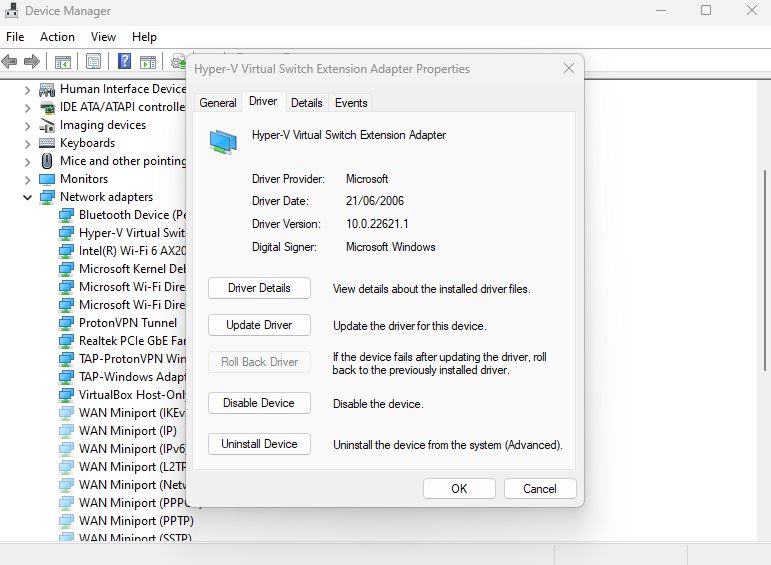Toggle the Show/Hide Console Tree toolbar icon
This screenshot has width=771, height=565.
(x=62, y=62)
